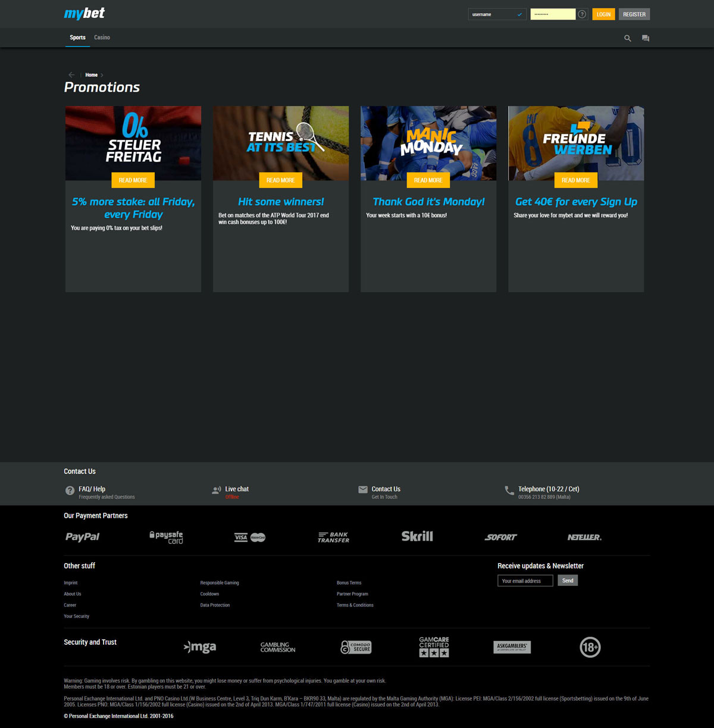Click the PayPal payment logo
This screenshot has height=728, width=714.
(83, 537)
